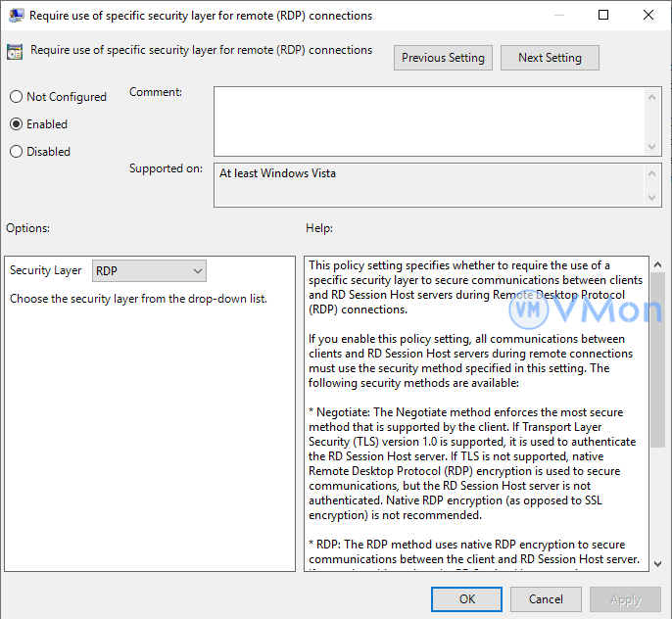Click the 'Help:' label
The height and width of the screenshot is (619, 672).
[x=319, y=228]
